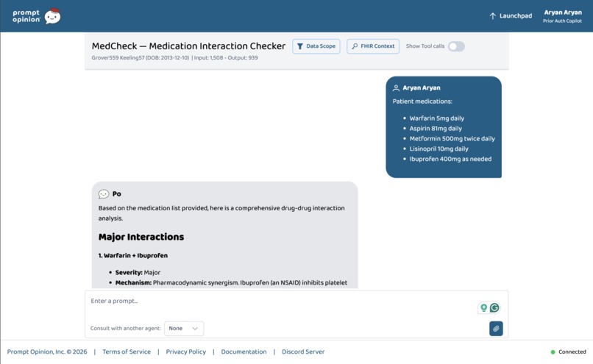The width and height of the screenshot is (593, 364).
Task: Click the Ibuprofen 400mg as needed item
Action: (x=450, y=159)
